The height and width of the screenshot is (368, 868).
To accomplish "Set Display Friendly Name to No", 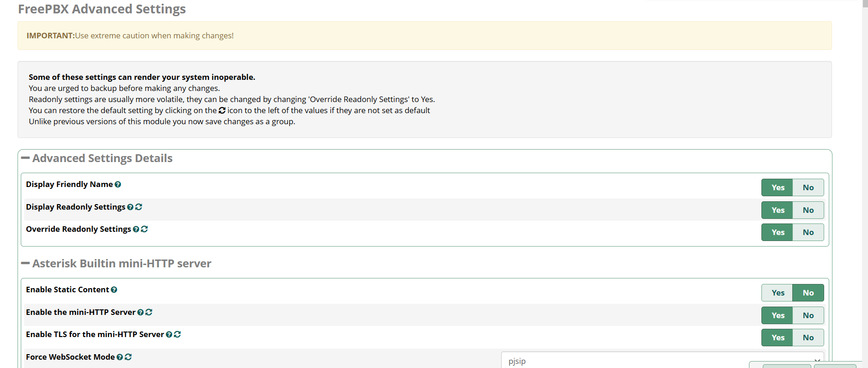I will point(808,187).
